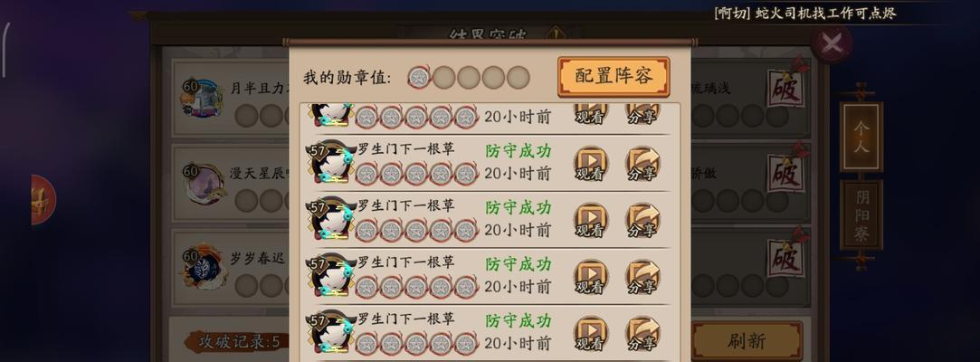Open 配置阵容 lineup configuration
This screenshot has width=980, height=362.
tap(614, 76)
